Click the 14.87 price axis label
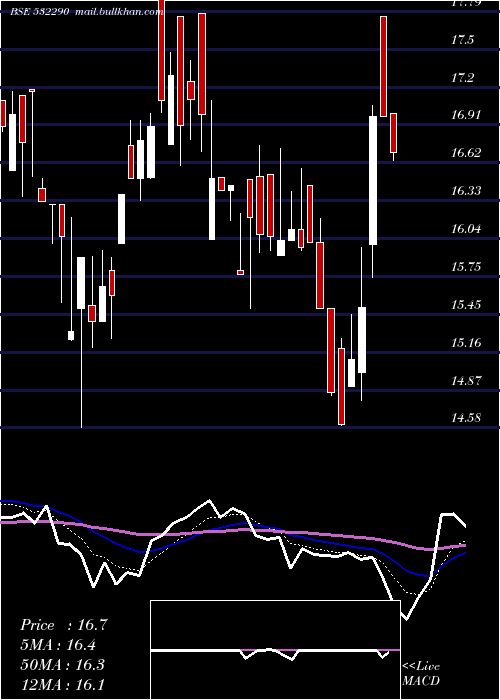This screenshot has width=500, height=700. [466, 380]
